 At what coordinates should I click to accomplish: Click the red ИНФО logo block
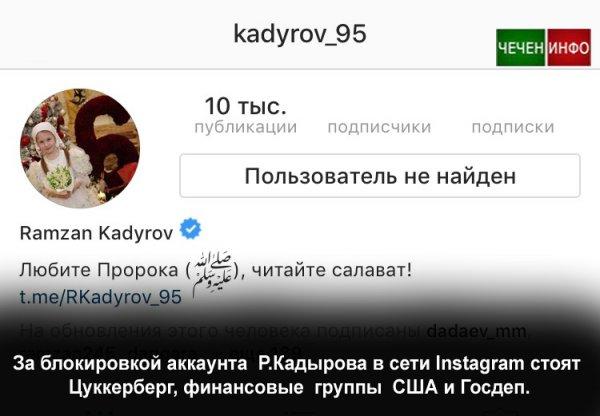point(569,47)
